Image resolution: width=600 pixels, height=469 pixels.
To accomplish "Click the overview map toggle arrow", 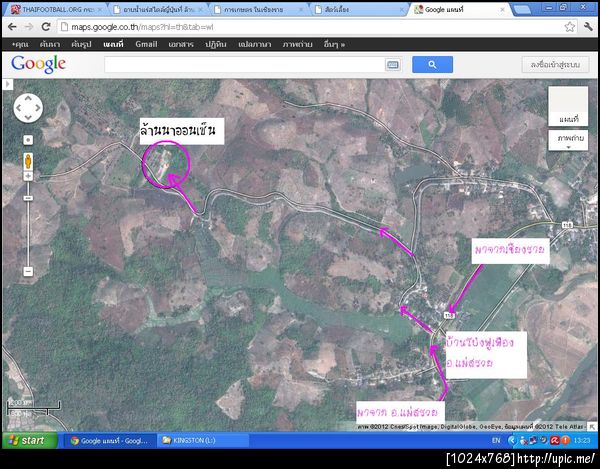I will pyautogui.click(x=592, y=427).
